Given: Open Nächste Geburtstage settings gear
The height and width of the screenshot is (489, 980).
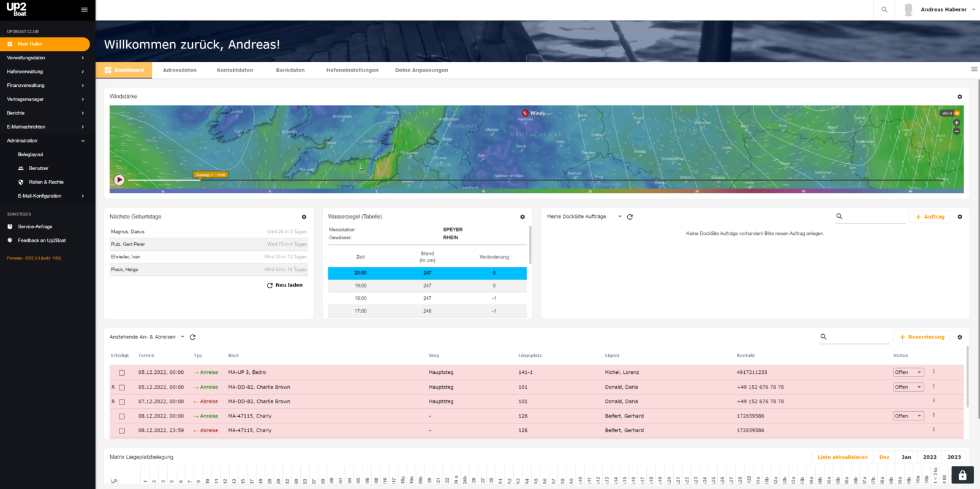Looking at the screenshot, I should pyautogui.click(x=304, y=217).
